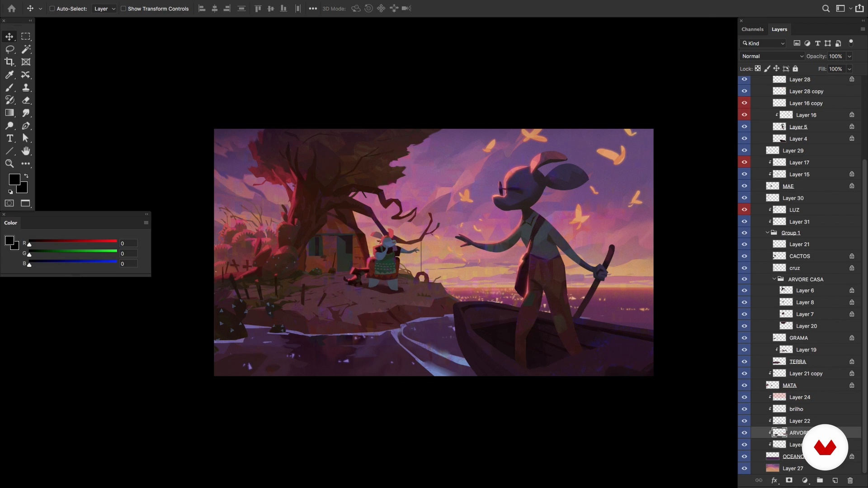Select the Horizontal Type tool

(9, 138)
